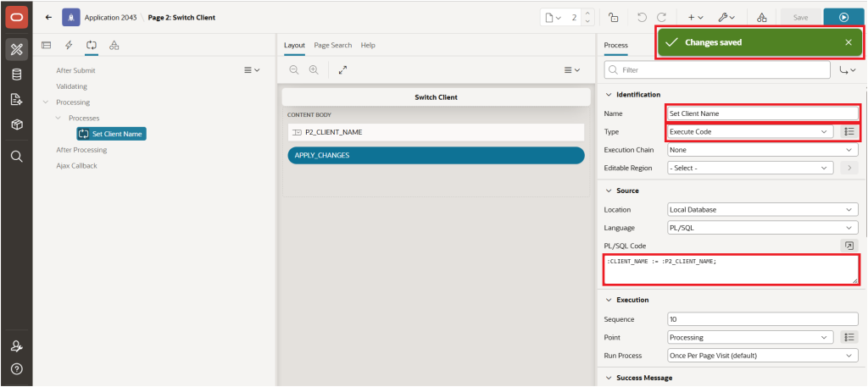Open the property editor go-to-group menu

tap(848, 70)
